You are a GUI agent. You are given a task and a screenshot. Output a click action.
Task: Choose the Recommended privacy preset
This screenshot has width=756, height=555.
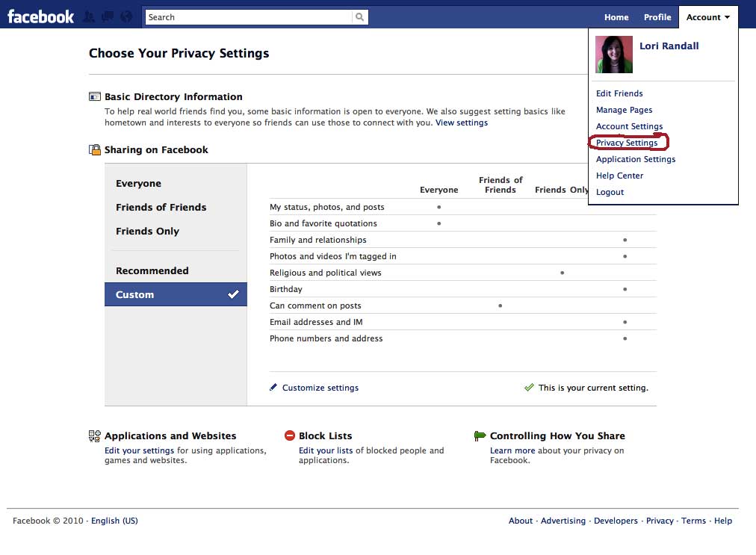pyautogui.click(x=152, y=271)
